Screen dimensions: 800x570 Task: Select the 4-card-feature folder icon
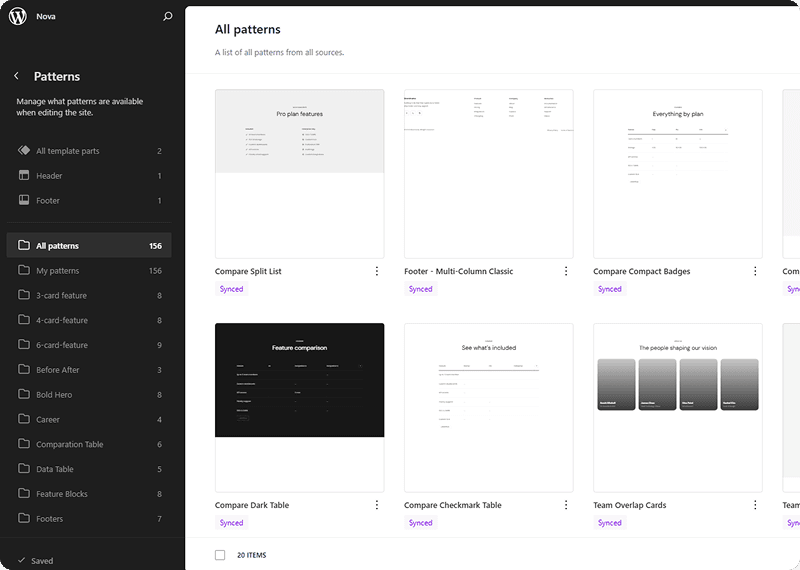[24, 319]
